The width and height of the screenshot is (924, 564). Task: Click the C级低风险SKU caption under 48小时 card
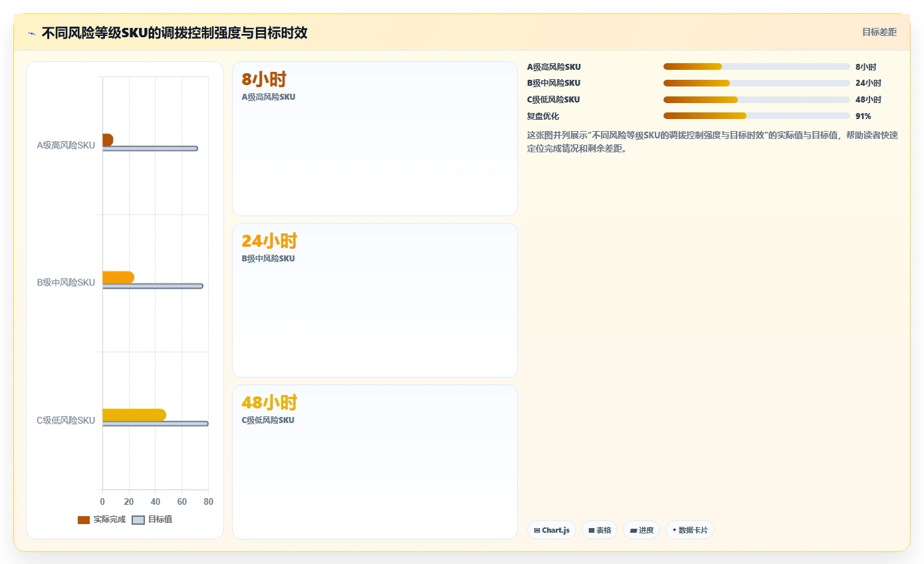point(268,420)
